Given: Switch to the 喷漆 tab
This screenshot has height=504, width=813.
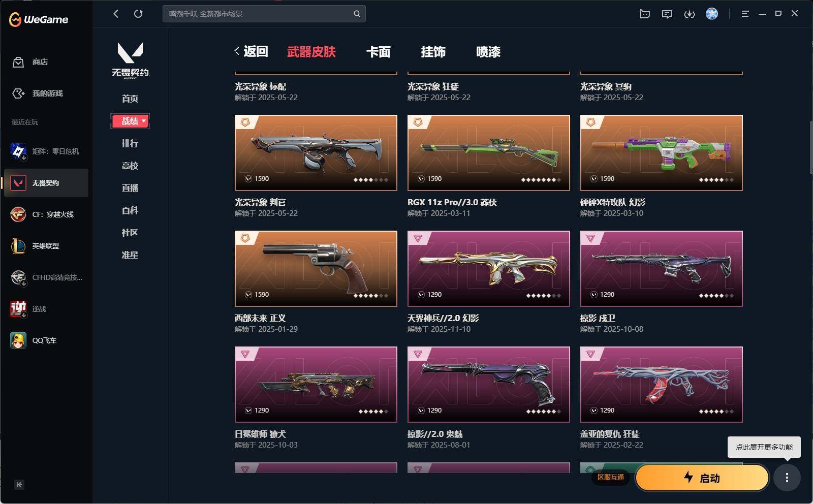Looking at the screenshot, I should (488, 52).
